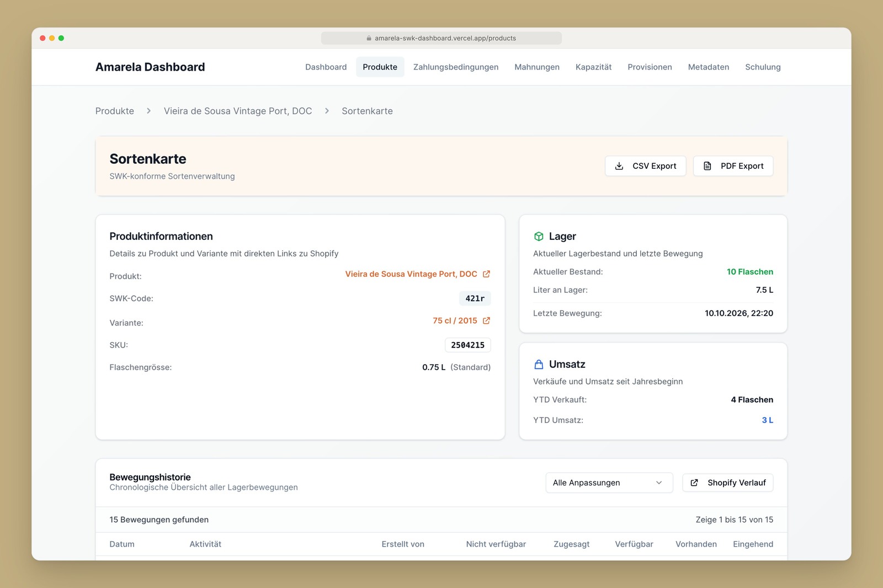
Task: Click external link icon next to 75 cl / 2015
Action: pos(486,320)
